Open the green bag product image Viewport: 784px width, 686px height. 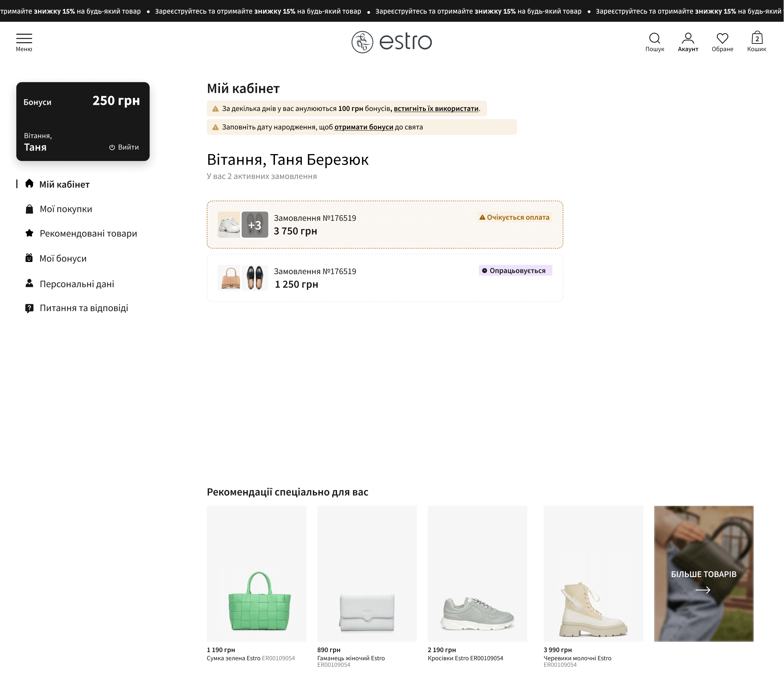(256, 574)
